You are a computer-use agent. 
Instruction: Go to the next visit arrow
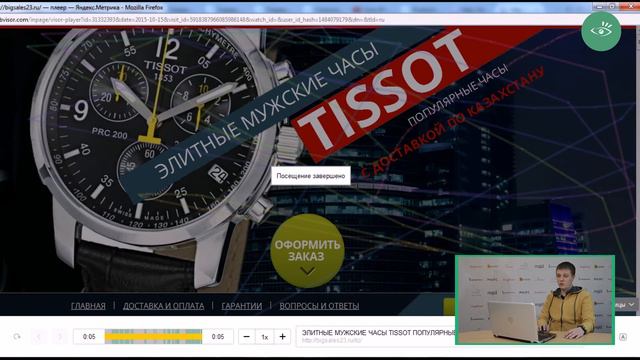point(60,337)
